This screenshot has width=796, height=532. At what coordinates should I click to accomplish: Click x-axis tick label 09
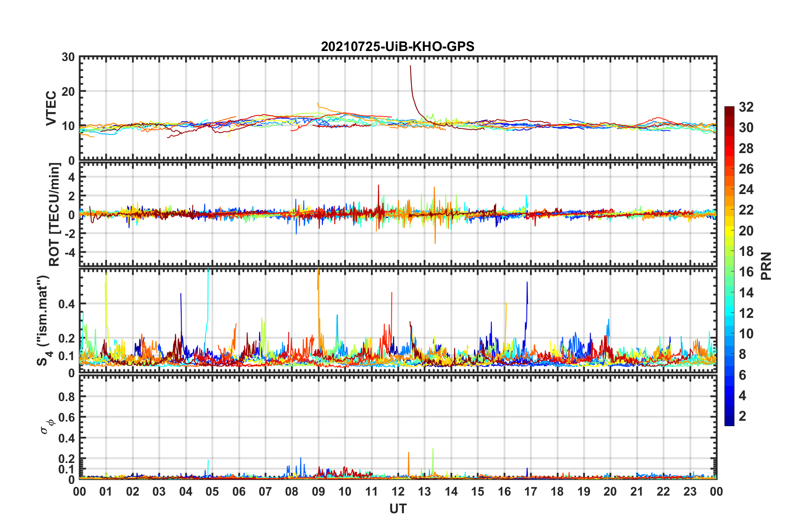coord(318,491)
